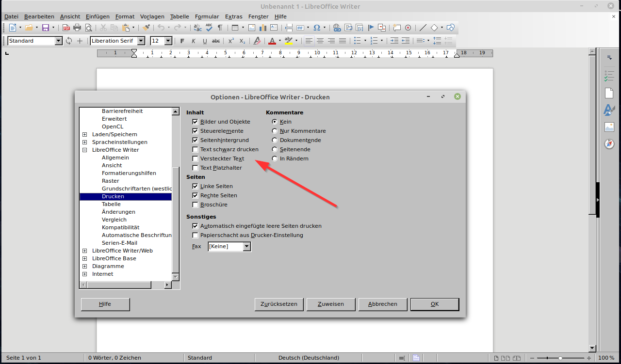Toggle Bold formatting (F)
This screenshot has width=621, height=364.
pyautogui.click(x=182, y=41)
